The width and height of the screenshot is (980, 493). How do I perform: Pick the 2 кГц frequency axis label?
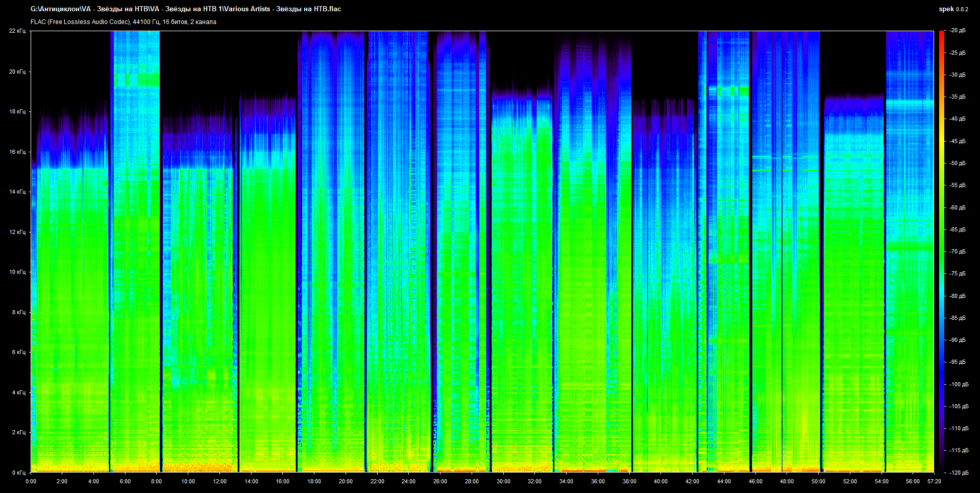(x=18, y=432)
